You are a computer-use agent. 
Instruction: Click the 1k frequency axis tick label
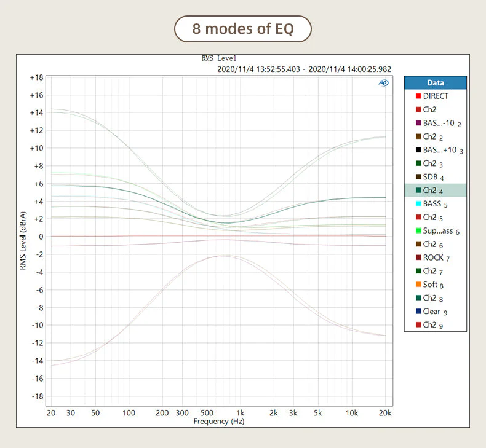(240, 413)
